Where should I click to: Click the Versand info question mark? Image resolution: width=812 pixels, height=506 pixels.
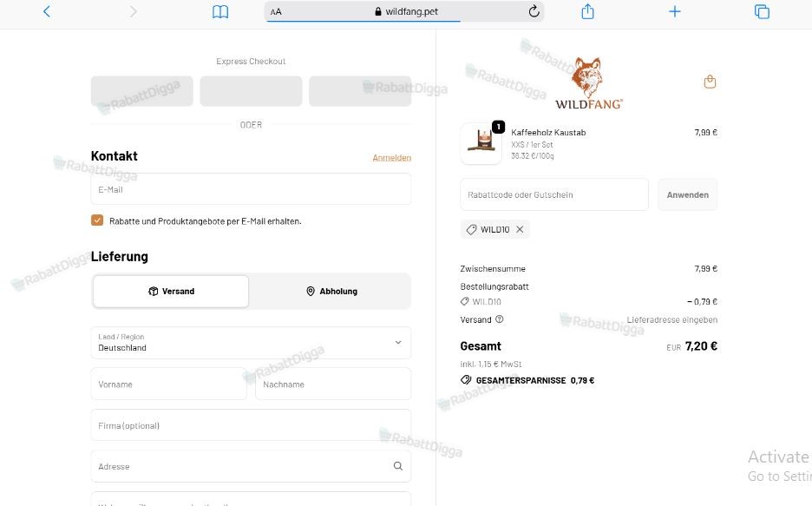coord(499,319)
